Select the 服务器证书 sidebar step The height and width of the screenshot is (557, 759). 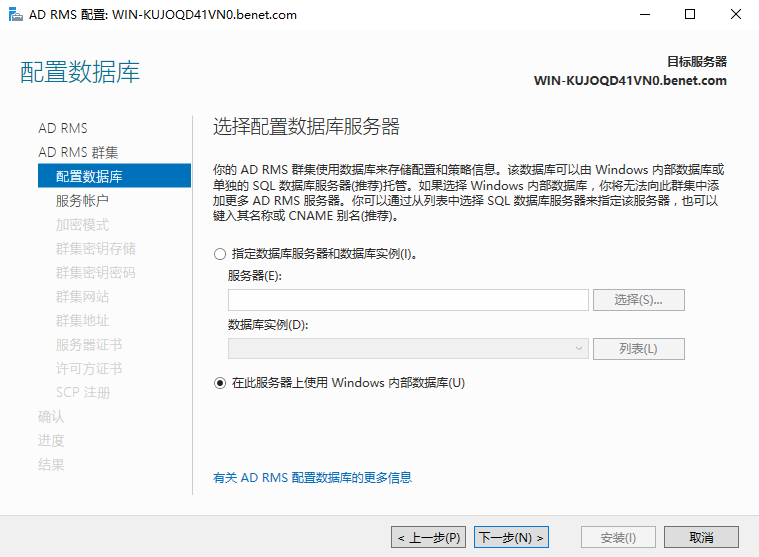coord(89,345)
